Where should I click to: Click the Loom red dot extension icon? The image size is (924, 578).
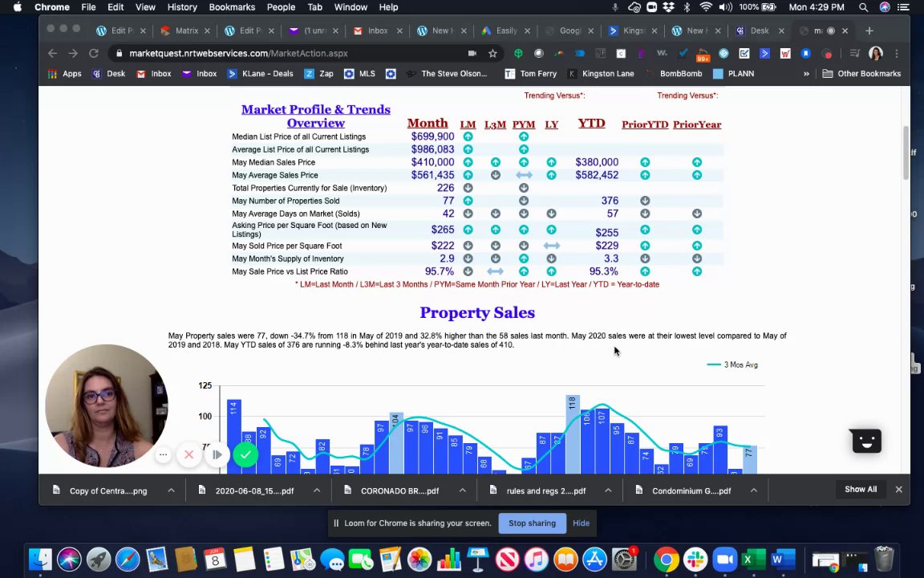tap(828, 53)
